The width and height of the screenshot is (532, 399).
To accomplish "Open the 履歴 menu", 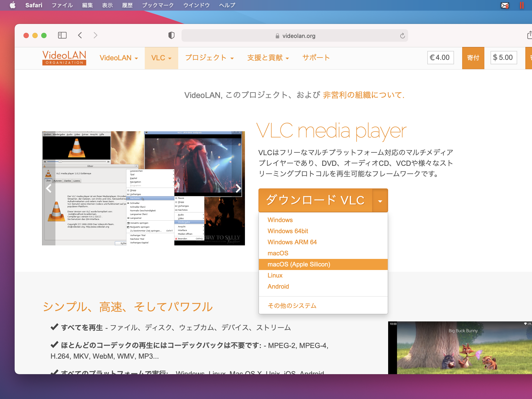I will click(x=127, y=5).
